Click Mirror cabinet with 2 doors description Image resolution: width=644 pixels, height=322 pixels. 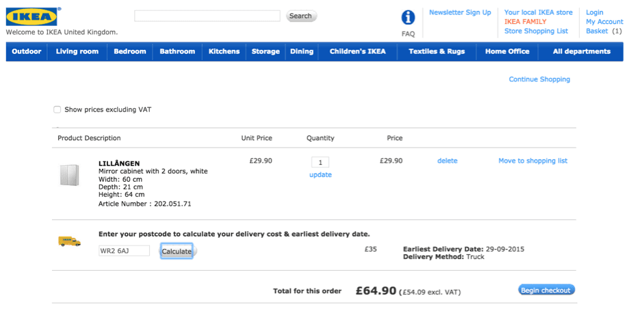pyautogui.click(x=153, y=172)
